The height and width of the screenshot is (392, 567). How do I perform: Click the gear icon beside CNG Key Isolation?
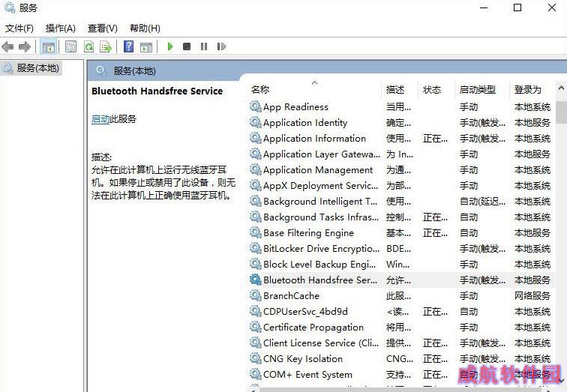click(x=255, y=358)
